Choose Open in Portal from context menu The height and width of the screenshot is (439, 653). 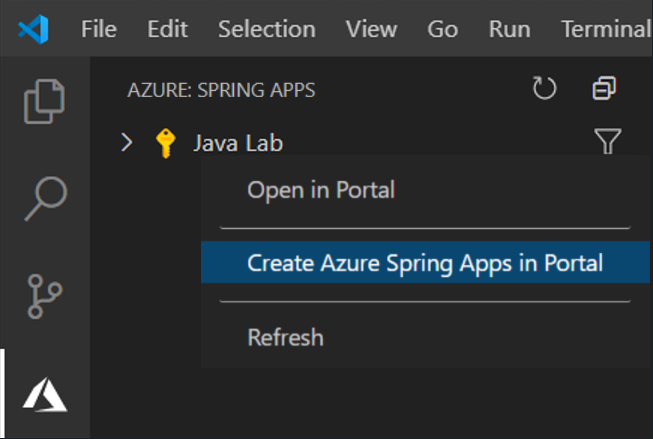[320, 189]
